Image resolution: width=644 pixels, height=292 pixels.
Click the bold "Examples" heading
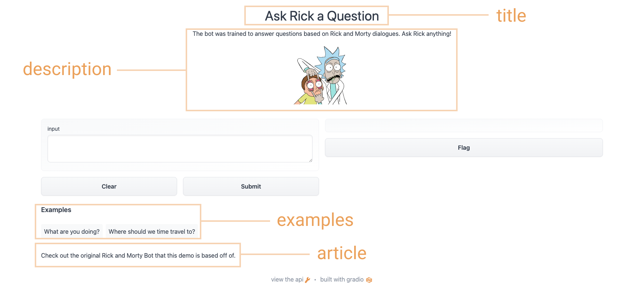56,210
